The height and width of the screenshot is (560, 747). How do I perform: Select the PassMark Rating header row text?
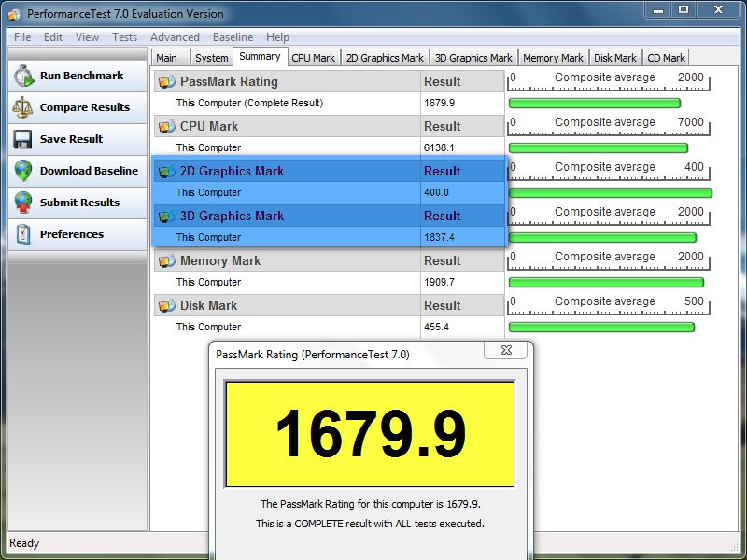click(229, 82)
